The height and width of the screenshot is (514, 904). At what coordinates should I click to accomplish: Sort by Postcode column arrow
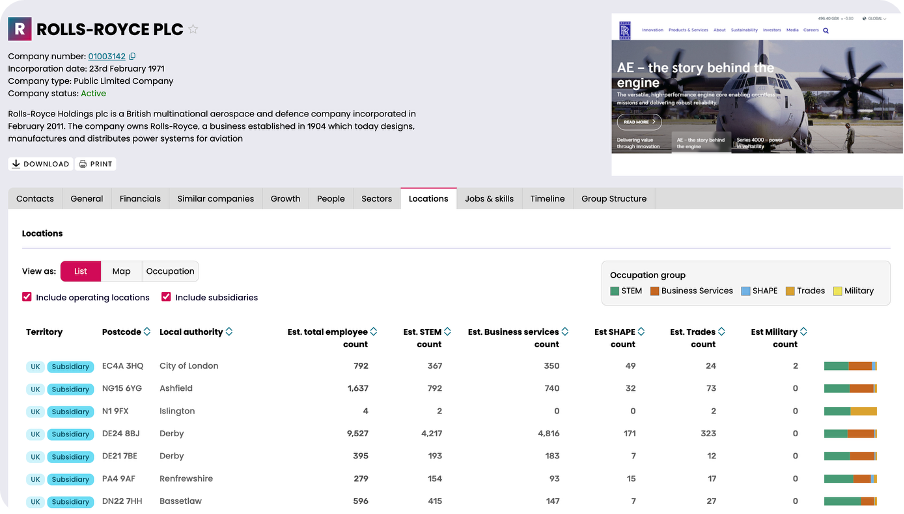147,332
